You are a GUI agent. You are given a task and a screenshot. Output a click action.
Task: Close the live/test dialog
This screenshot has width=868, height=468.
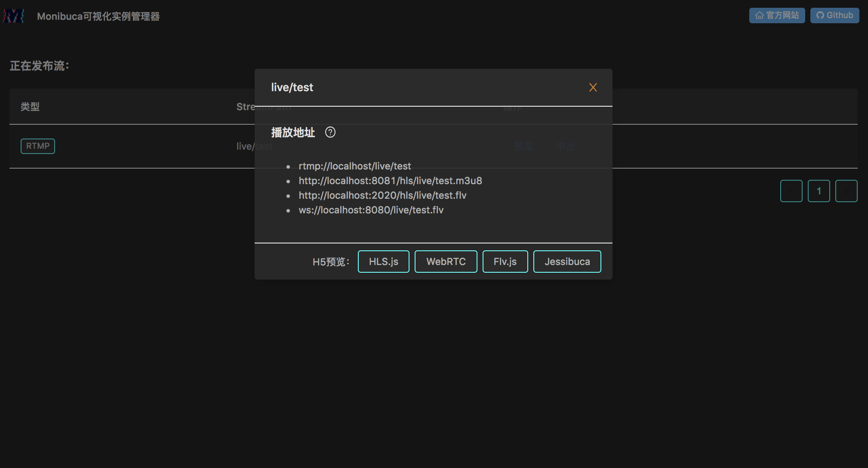point(593,87)
